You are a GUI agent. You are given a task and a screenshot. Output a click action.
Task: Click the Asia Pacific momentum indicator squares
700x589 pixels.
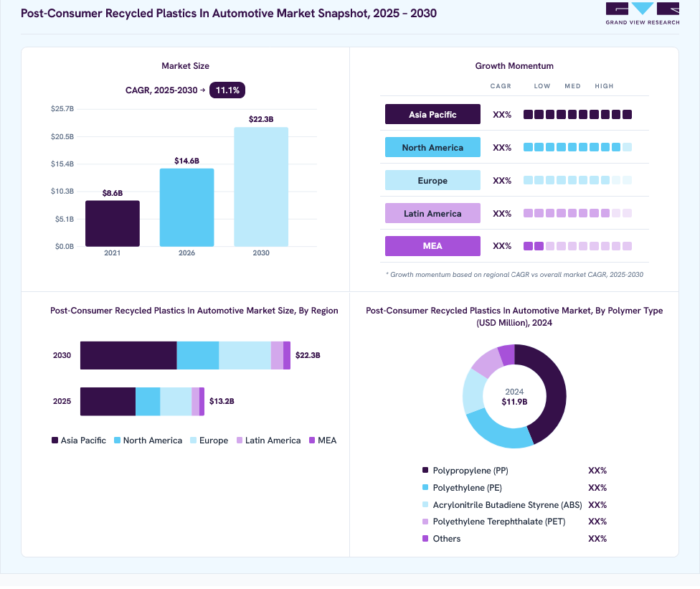577,115
